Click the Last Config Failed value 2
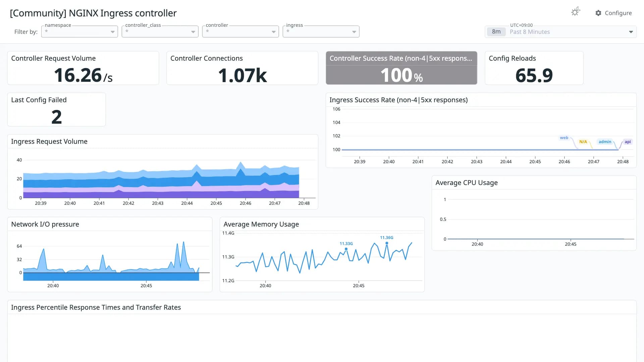 pos(56,117)
